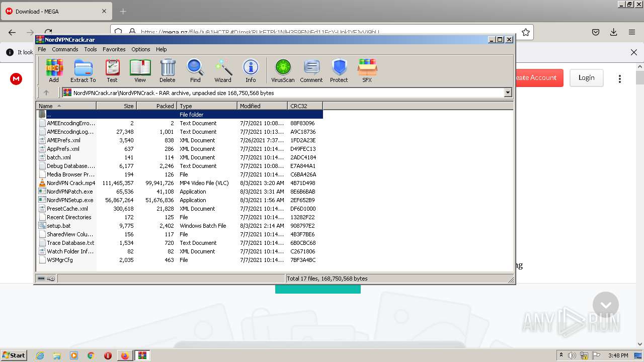Expand the archive path dropdown
The image size is (644, 362).
(x=508, y=93)
